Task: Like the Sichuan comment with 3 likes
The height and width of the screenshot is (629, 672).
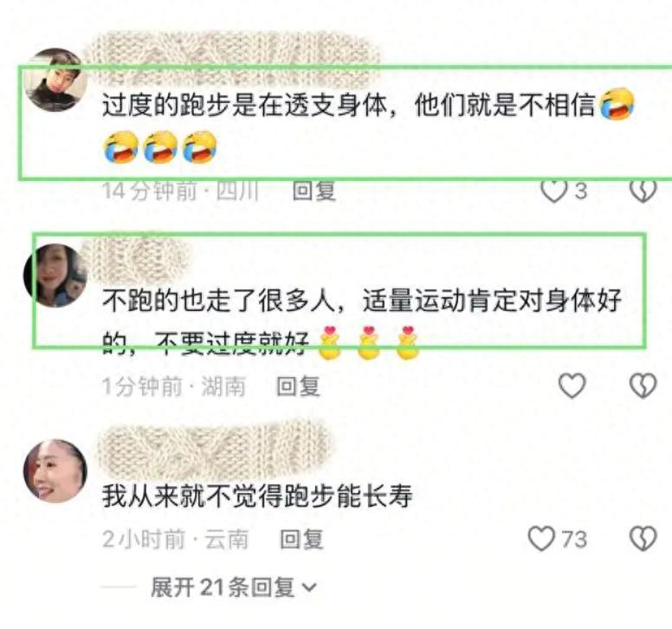Action: [554, 191]
